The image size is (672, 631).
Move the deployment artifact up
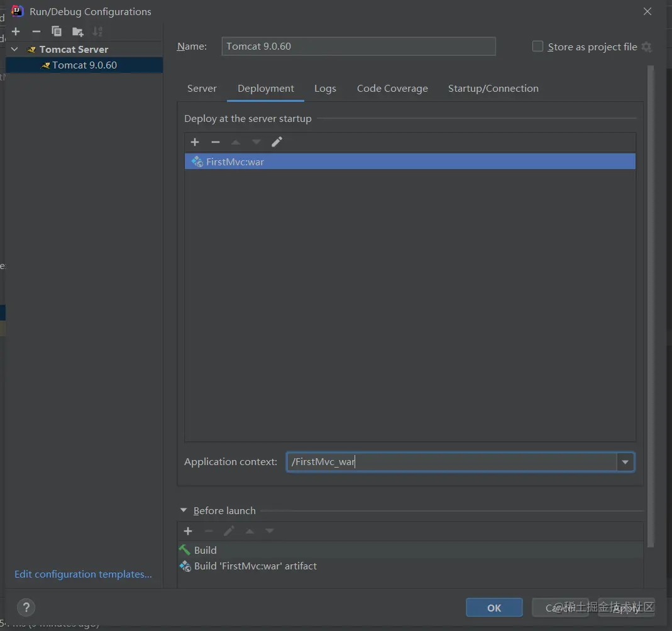click(x=236, y=142)
